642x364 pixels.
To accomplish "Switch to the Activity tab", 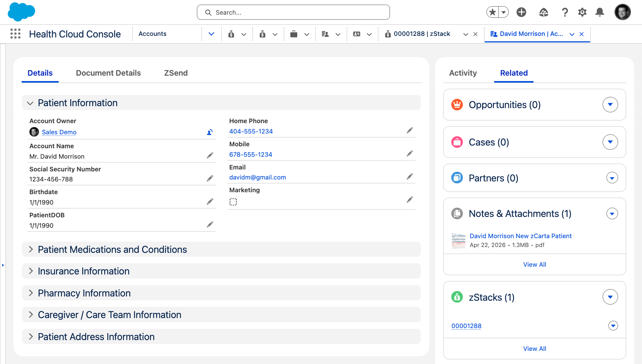I will (463, 73).
